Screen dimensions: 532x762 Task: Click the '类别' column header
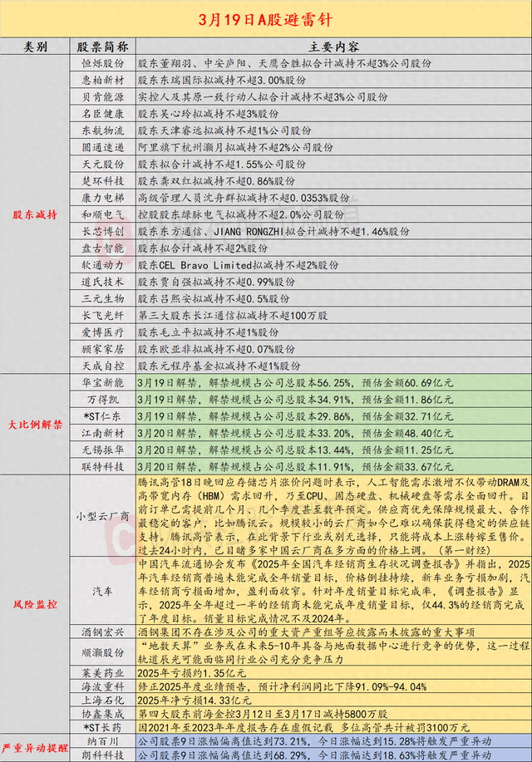(x=35, y=47)
